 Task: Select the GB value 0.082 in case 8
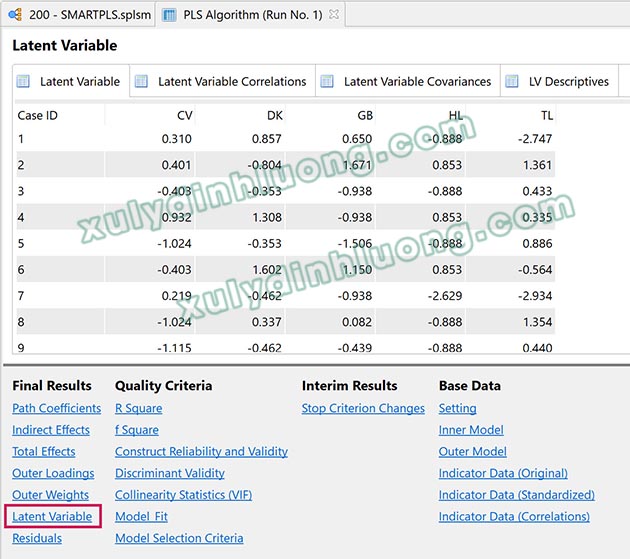pos(357,322)
